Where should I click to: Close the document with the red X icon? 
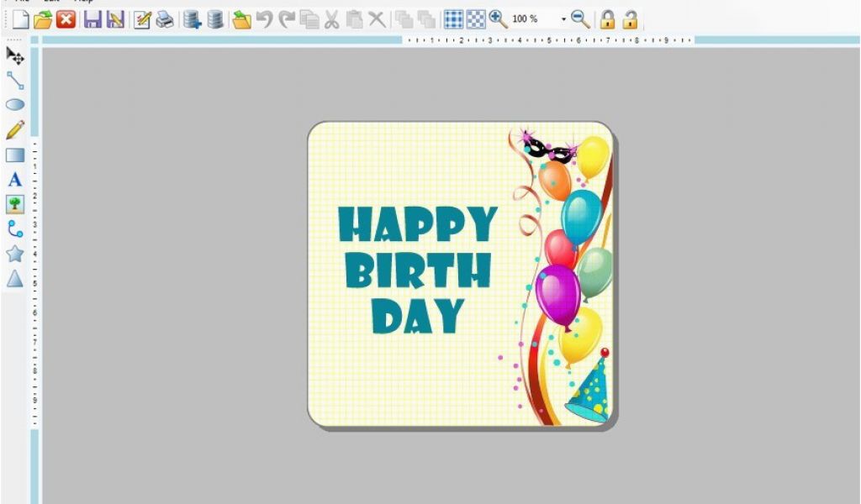66,20
